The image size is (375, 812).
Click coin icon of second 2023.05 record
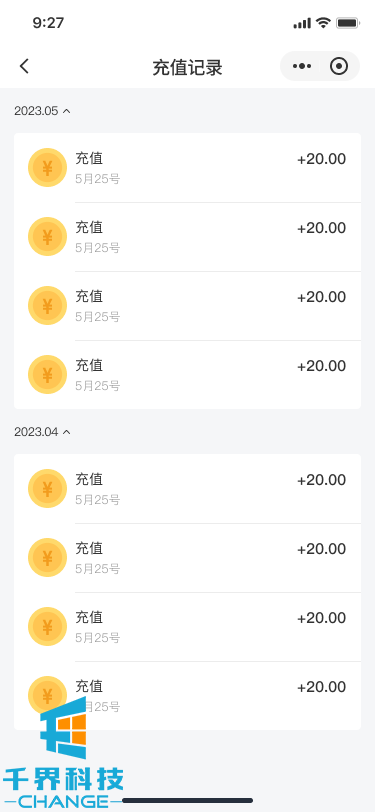(47, 237)
